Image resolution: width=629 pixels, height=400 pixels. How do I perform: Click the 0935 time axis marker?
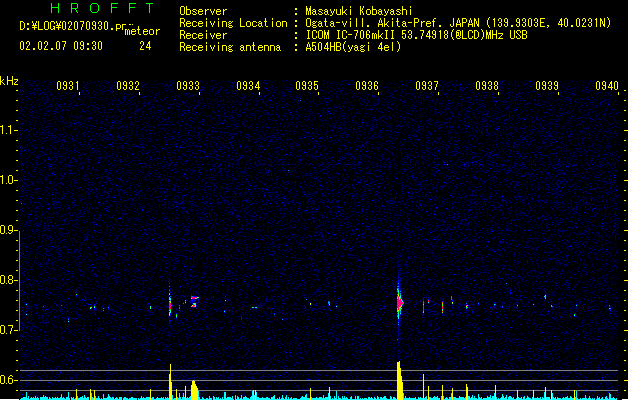click(307, 85)
